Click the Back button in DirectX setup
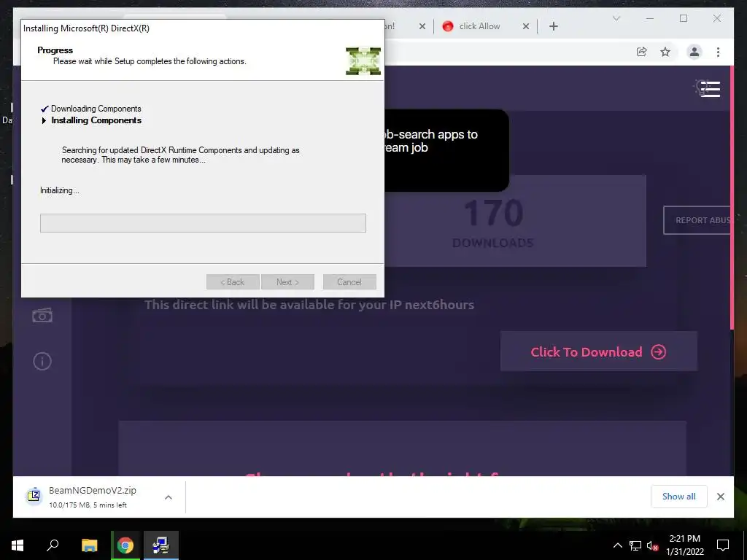This screenshot has height=560, width=747. click(x=233, y=282)
